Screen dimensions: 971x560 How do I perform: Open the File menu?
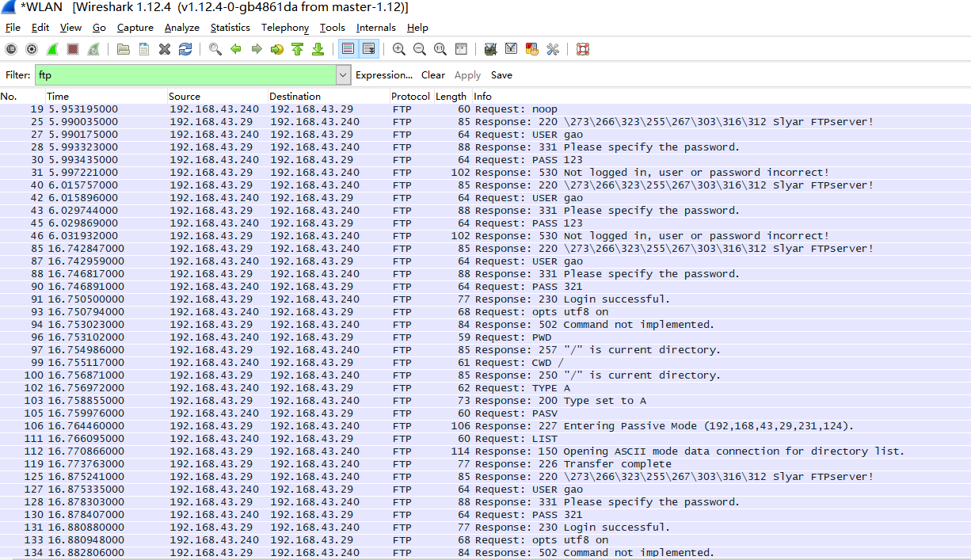click(13, 28)
